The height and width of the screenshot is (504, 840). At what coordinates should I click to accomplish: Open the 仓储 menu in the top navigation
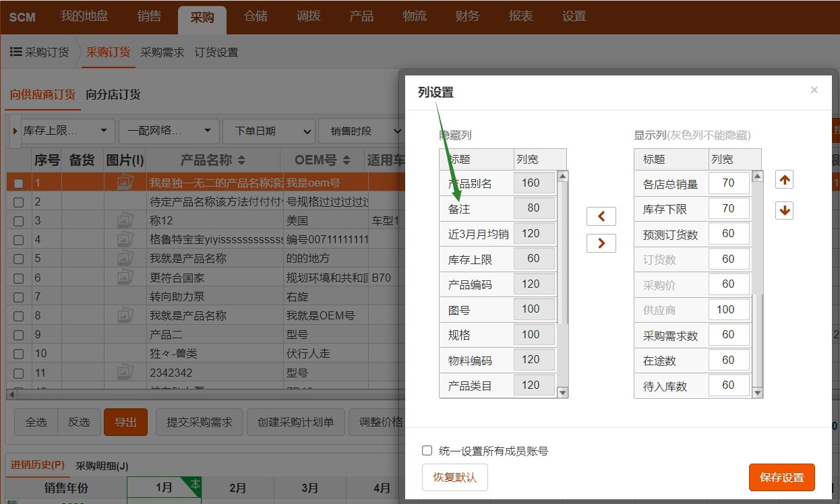click(256, 16)
